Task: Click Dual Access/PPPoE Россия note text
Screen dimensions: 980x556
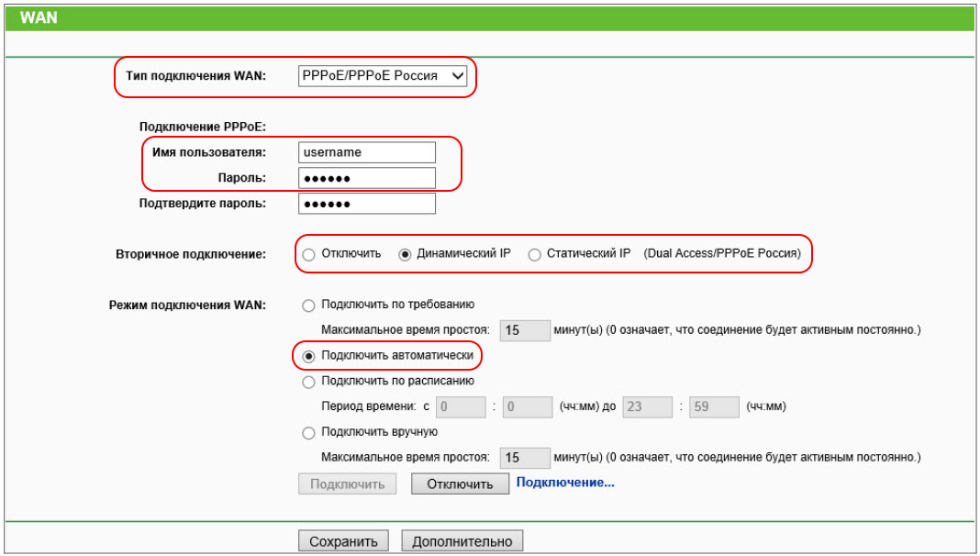Action: 722,253
